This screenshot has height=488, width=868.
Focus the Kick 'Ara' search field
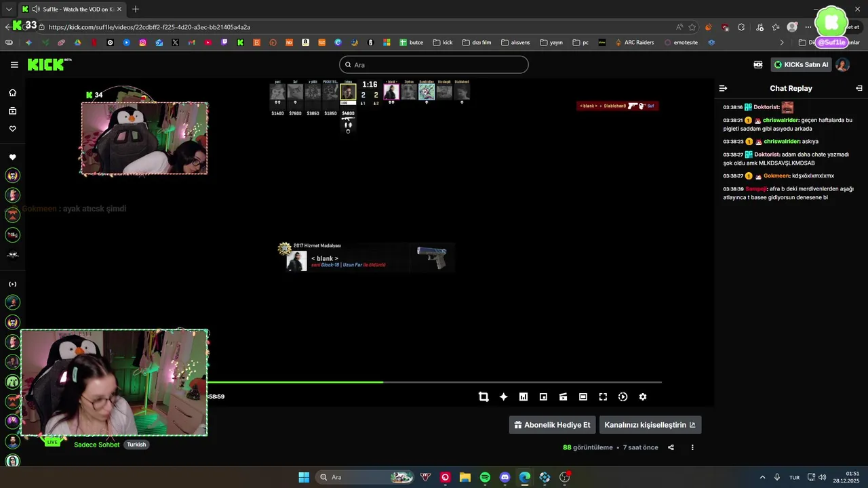point(434,65)
